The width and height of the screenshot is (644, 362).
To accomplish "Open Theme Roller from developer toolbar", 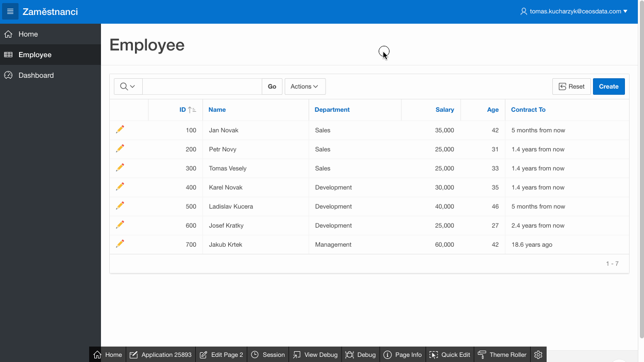I will 502,355.
